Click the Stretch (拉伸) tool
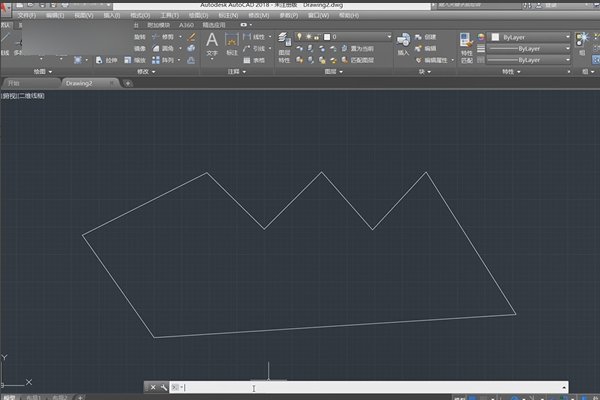The image size is (600, 400). pos(113,59)
